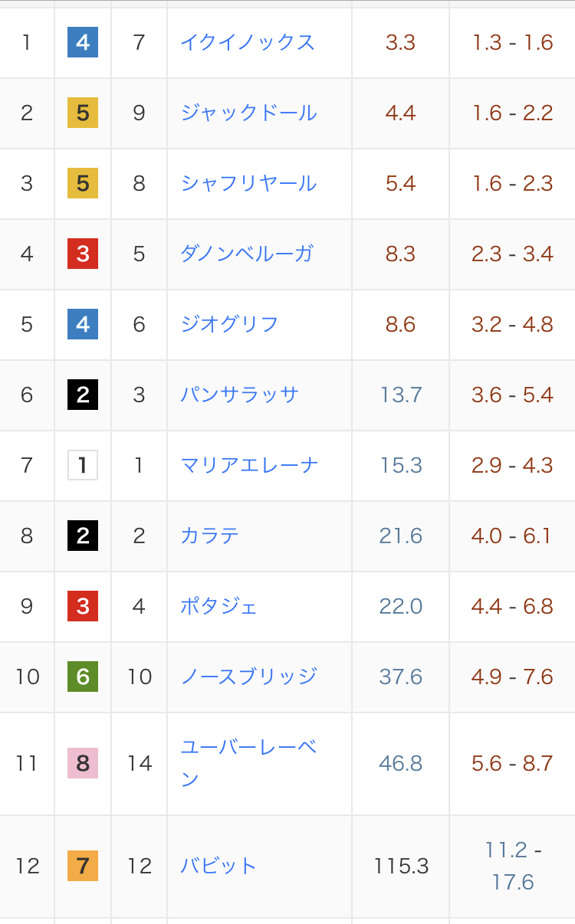Open the バビット horse link
575x924 pixels.
click(219, 866)
